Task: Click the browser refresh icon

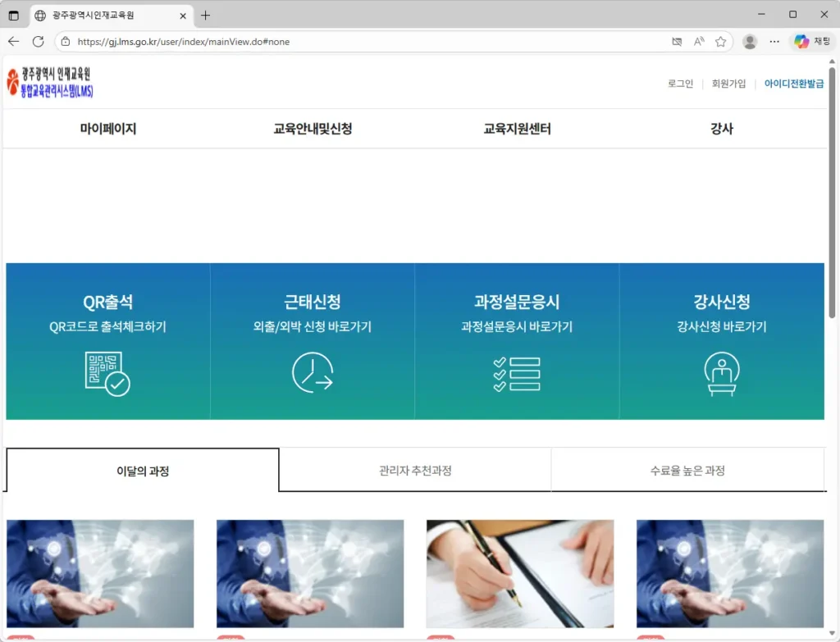Action: 37,41
